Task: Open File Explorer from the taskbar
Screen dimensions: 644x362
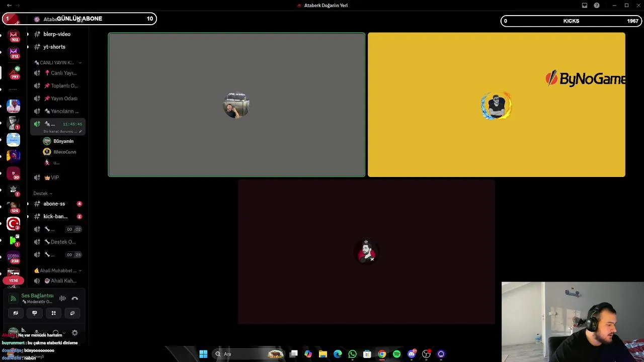Action: [323, 354]
